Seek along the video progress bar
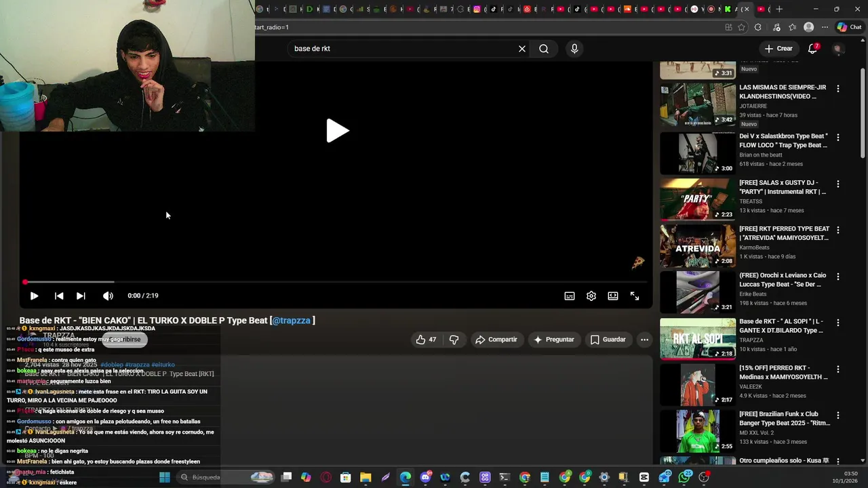The width and height of the screenshot is (868, 488). coord(336,282)
